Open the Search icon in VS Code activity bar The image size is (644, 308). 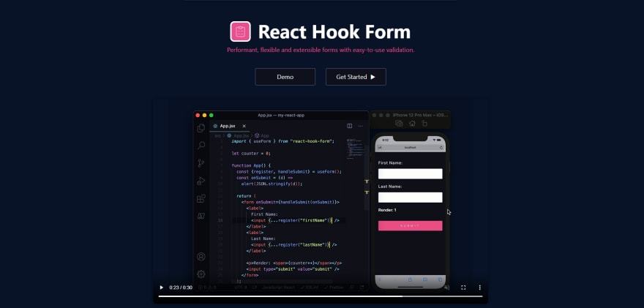[201, 146]
